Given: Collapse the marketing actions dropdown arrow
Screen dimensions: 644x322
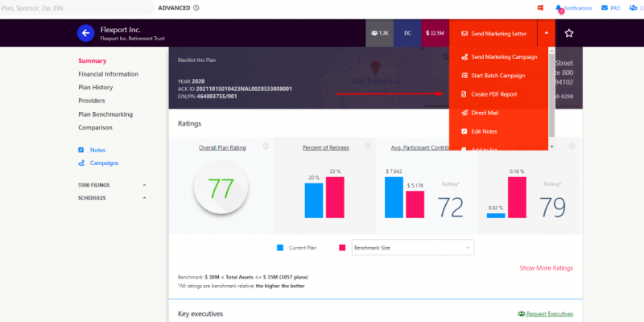Looking at the screenshot, I should pos(546,33).
